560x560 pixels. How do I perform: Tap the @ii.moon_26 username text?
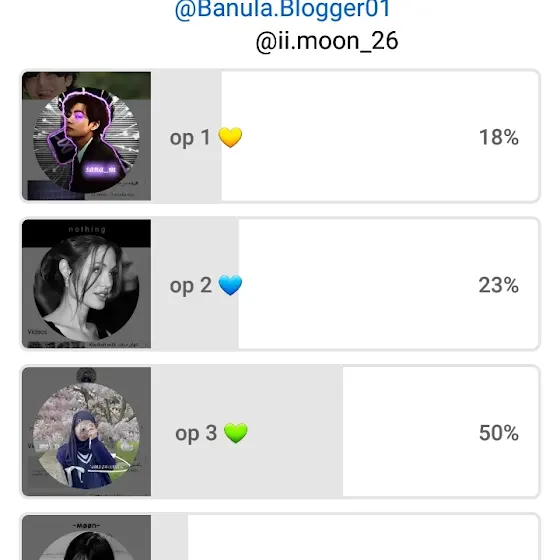[x=327, y=41]
